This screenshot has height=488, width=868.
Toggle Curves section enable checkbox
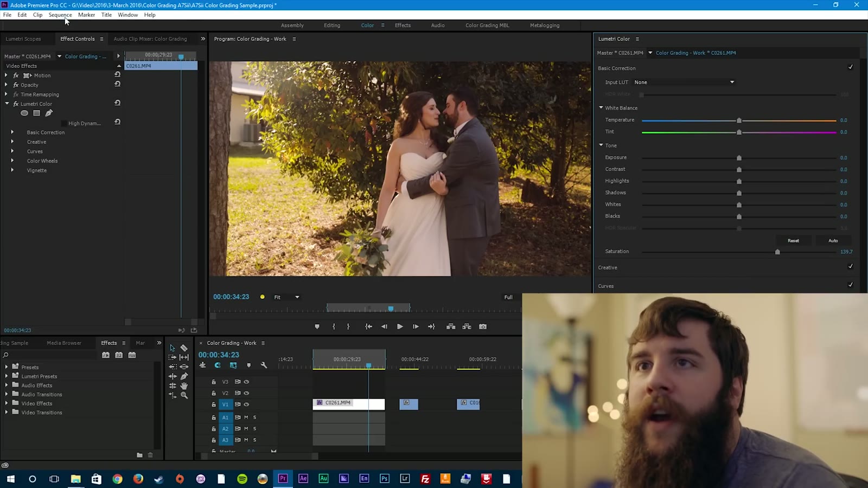click(x=850, y=285)
